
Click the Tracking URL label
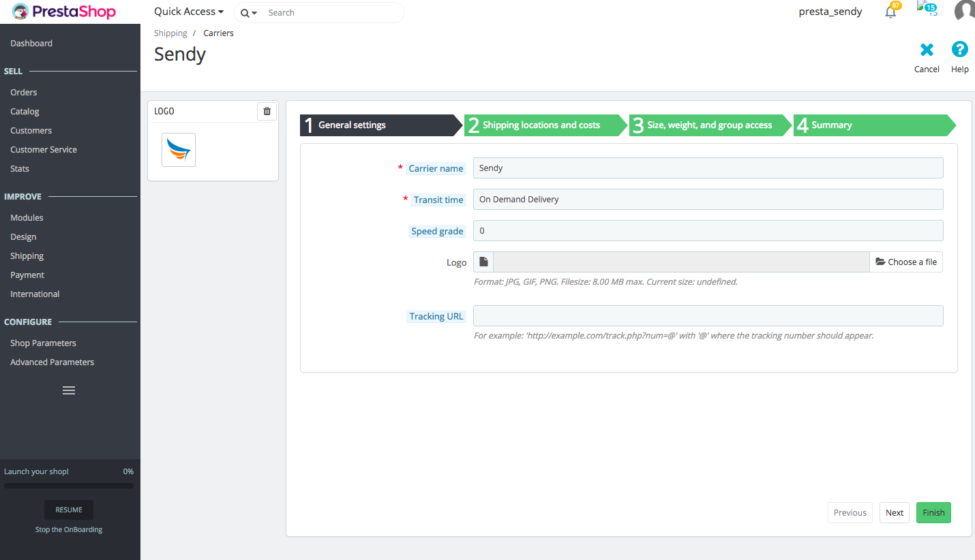click(x=436, y=316)
